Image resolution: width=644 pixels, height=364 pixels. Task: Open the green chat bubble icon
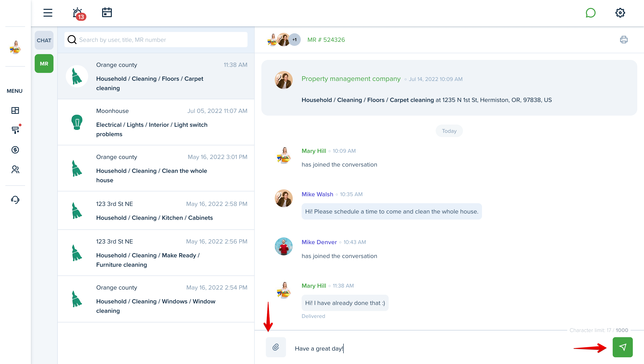tap(591, 13)
